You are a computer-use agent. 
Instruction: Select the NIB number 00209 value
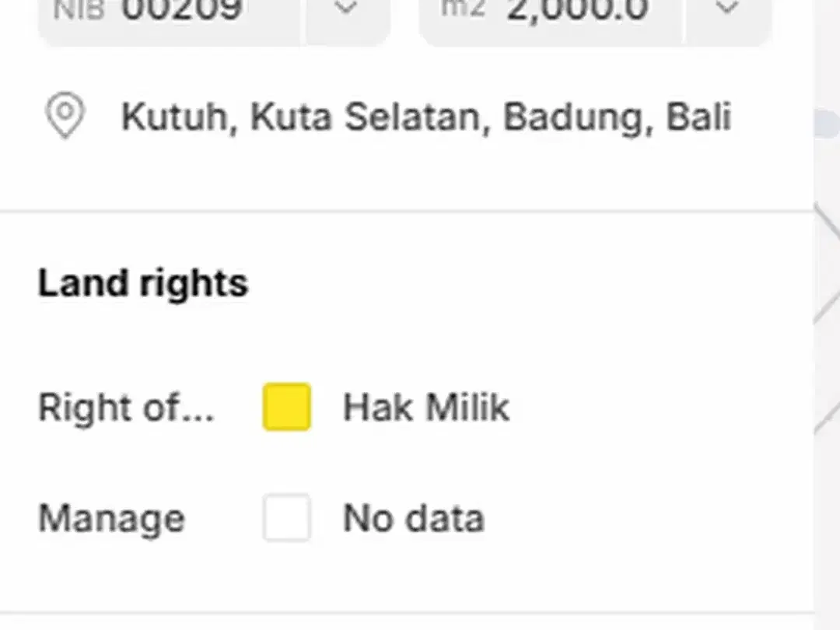pos(182,9)
